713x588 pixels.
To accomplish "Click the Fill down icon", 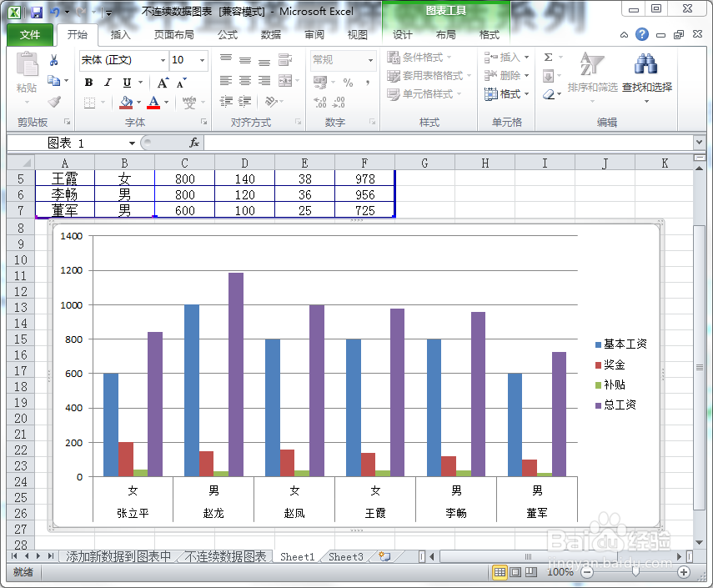I will pos(549,76).
